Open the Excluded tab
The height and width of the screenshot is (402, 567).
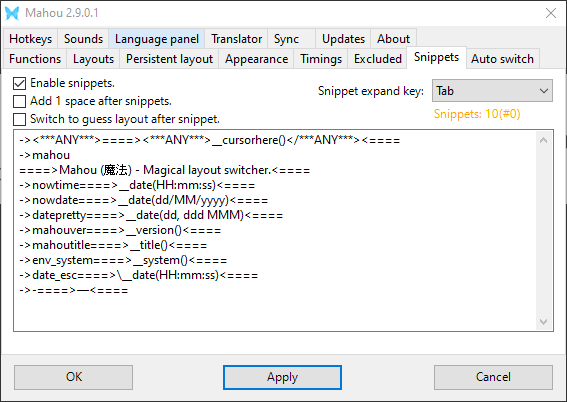coord(378,59)
